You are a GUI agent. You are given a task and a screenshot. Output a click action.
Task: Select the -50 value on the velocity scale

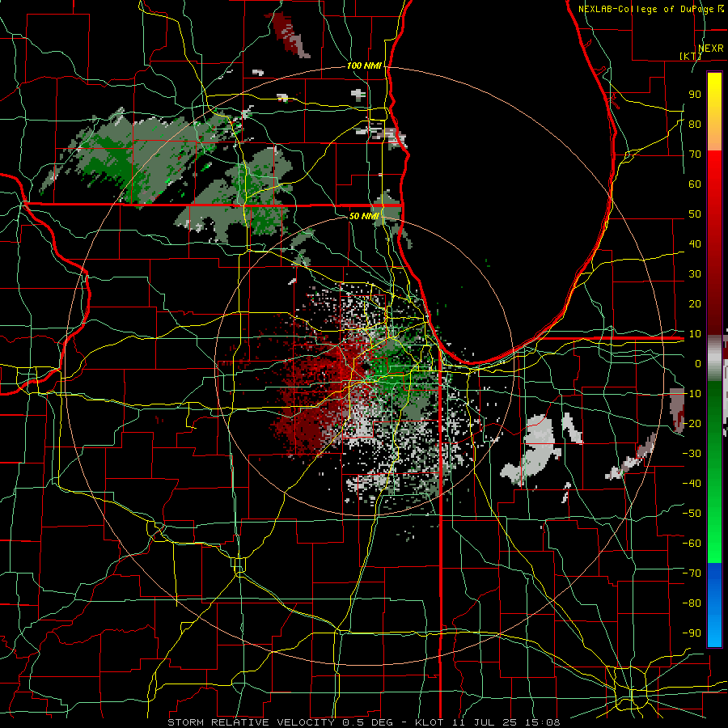coord(692,514)
